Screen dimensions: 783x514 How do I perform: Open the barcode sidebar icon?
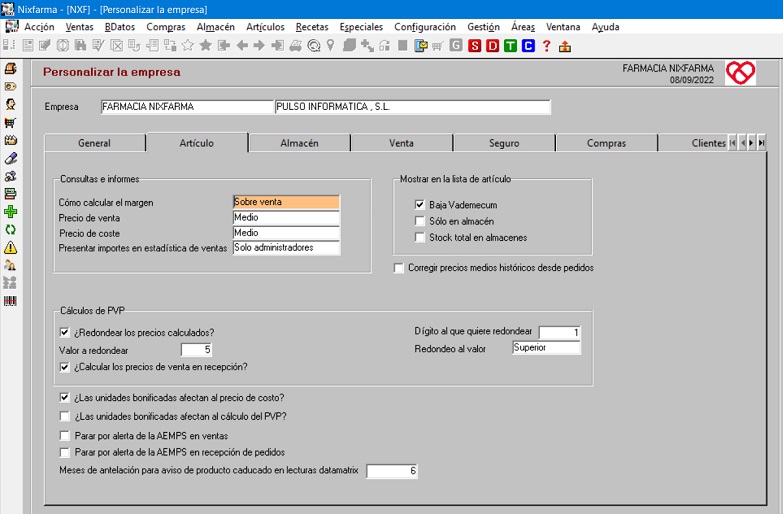pyautogui.click(x=10, y=301)
